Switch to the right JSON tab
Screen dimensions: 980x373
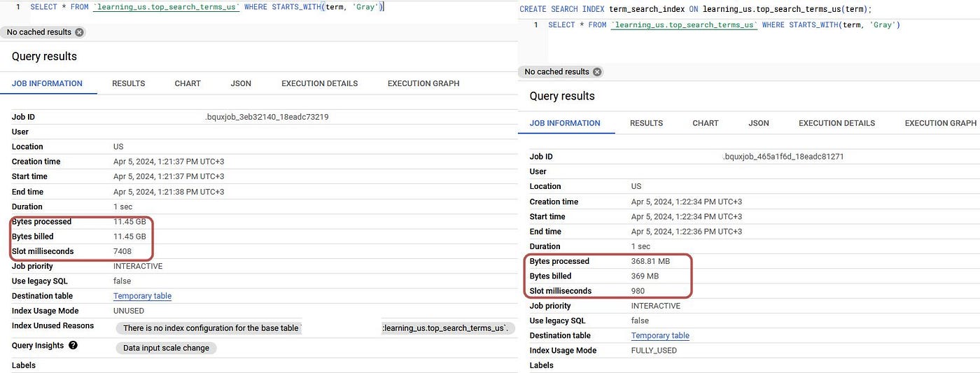[x=759, y=123]
